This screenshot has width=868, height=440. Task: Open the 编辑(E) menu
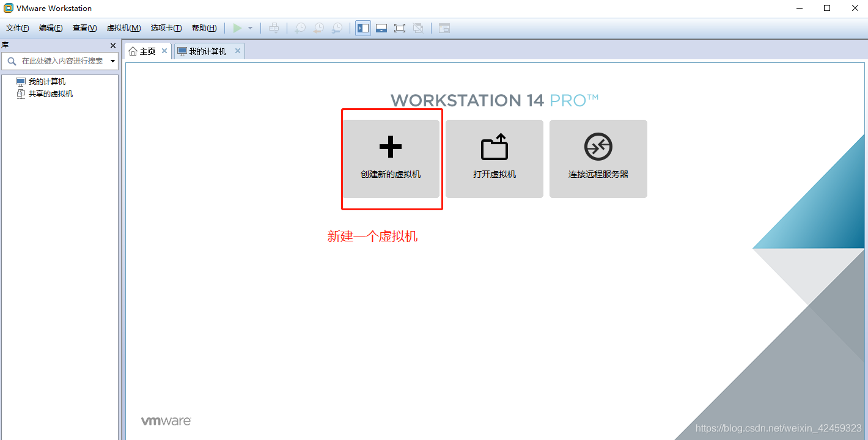tap(51, 28)
